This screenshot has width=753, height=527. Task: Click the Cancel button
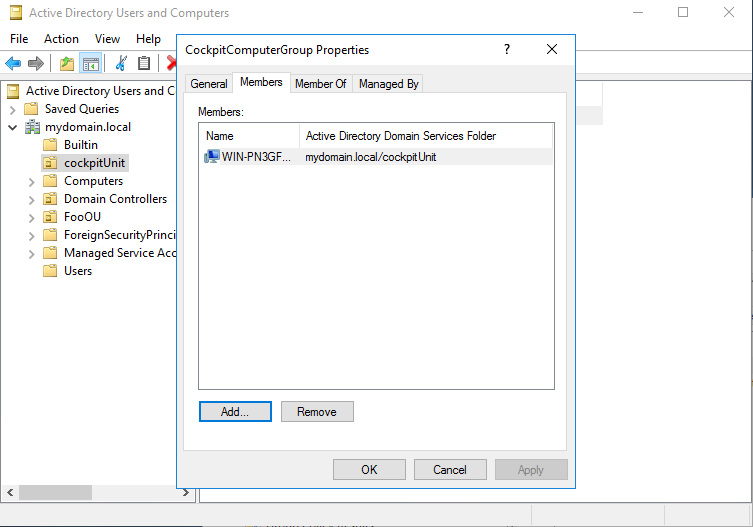[450, 469]
